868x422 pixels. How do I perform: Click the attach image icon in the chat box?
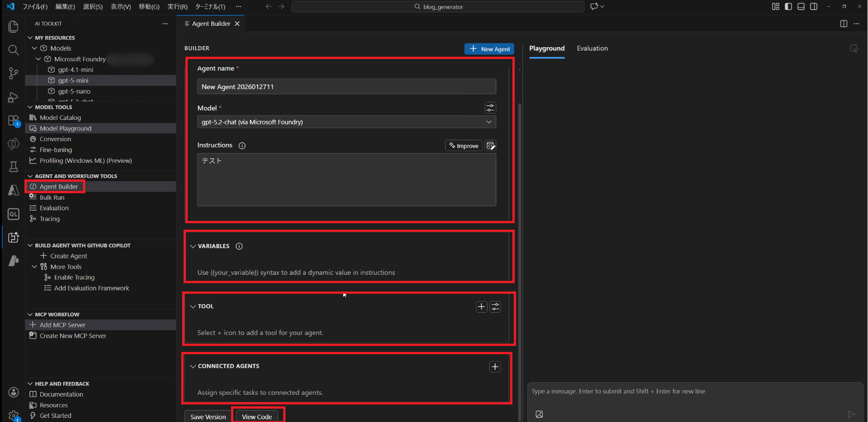(539, 414)
